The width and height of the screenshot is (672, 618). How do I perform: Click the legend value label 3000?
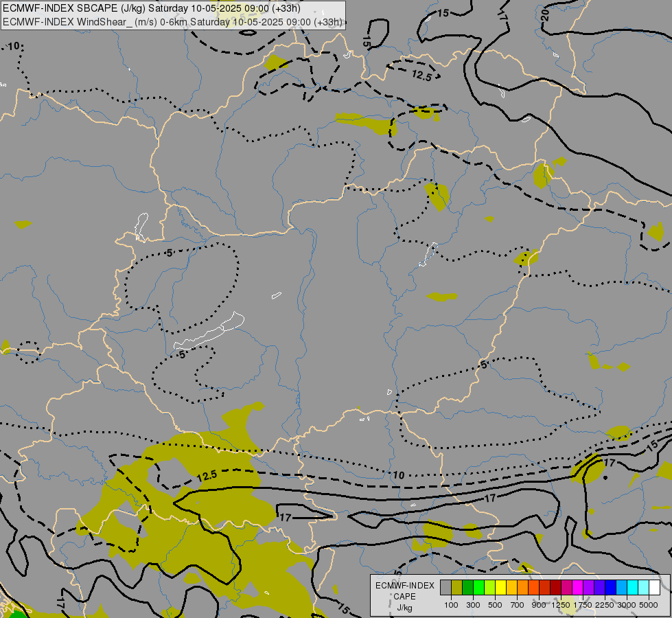[627, 605]
